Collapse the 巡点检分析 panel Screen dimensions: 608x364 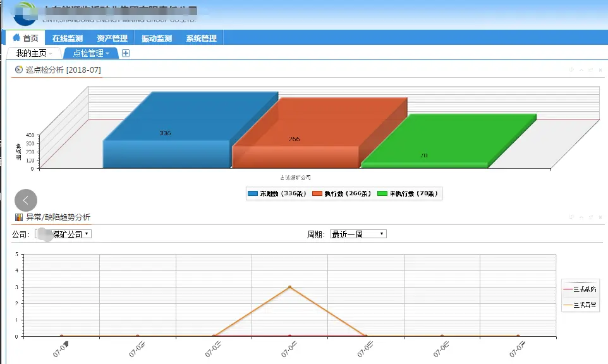point(581,70)
